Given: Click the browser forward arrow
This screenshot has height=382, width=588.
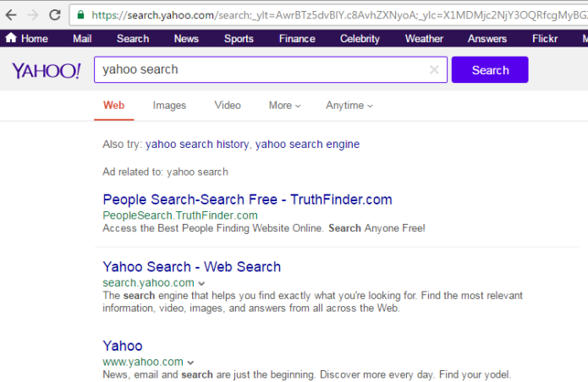Looking at the screenshot, I should (x=33, y=15).
